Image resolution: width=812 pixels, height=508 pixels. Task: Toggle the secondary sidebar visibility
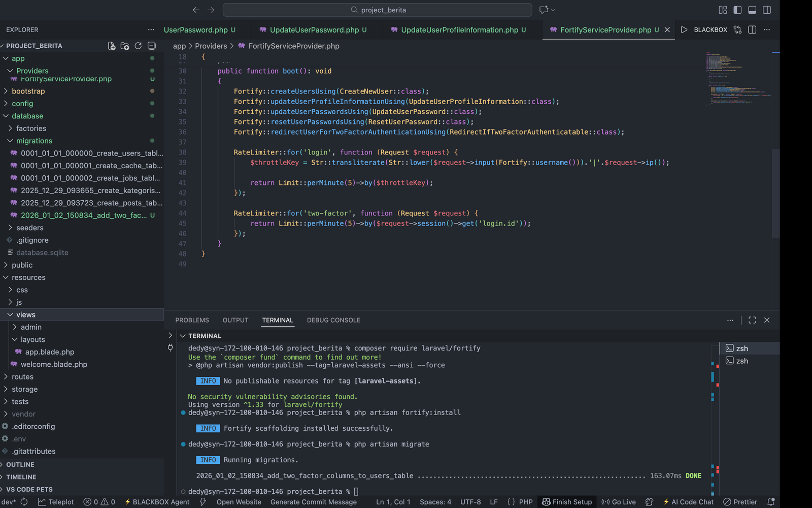tap(767, 10)
